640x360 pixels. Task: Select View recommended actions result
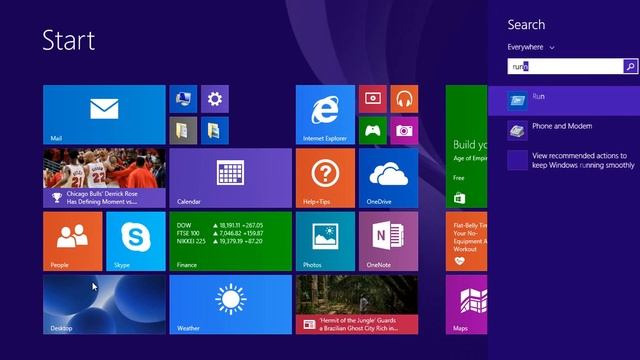(564, 160)
